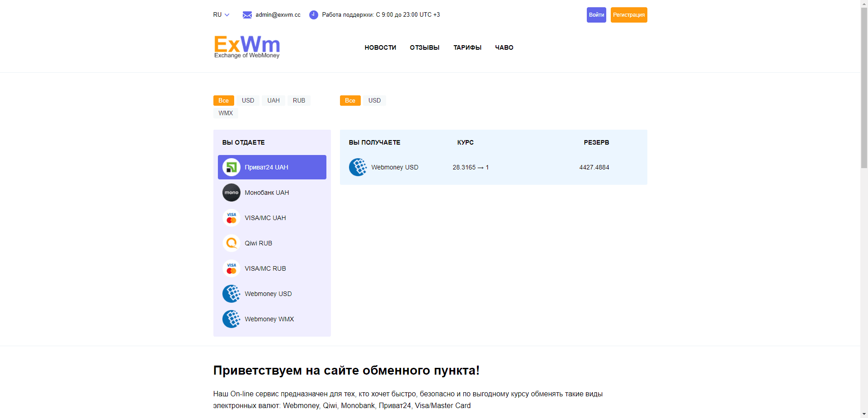Filter receive currencies by USD

374,100
